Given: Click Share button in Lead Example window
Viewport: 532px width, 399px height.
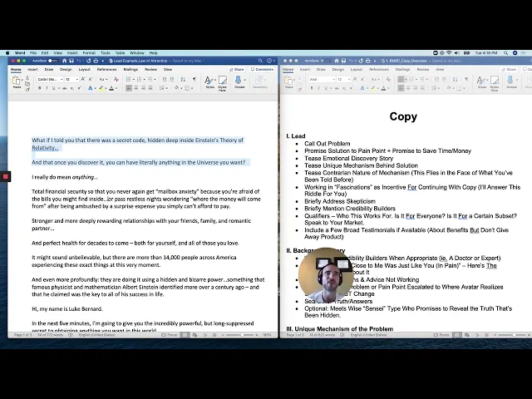Looking at the screenshot, I should point(236,69).
